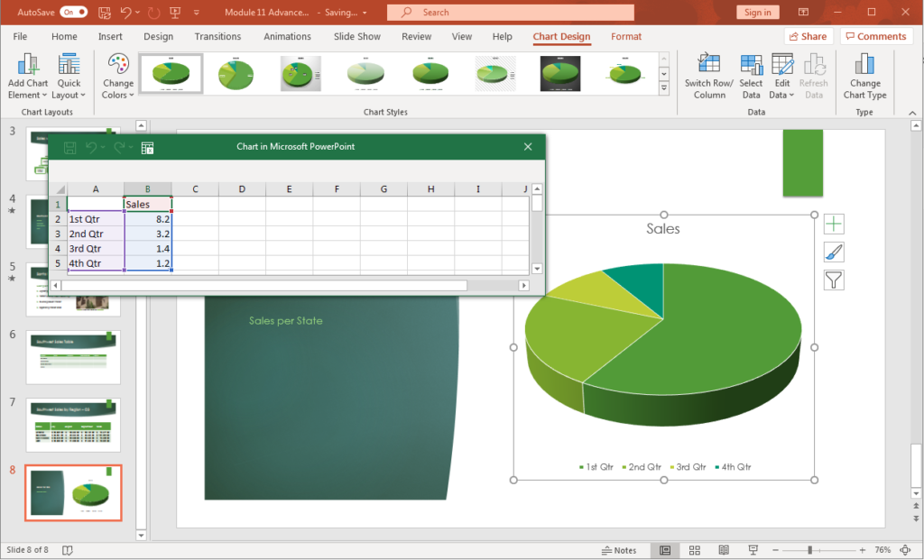Expand the Chart Styles gallery
This screenshot has width=924, height=560.
[x=664, y=87]
